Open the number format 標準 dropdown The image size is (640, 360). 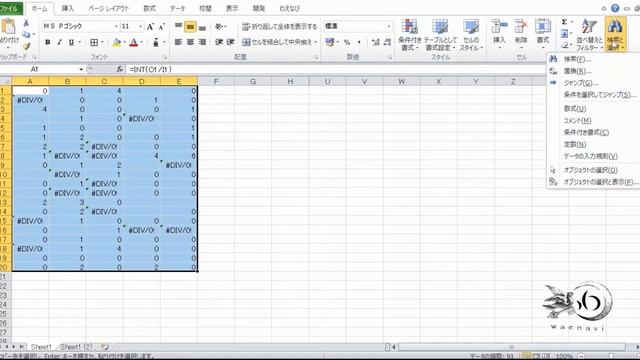(388, 27)
